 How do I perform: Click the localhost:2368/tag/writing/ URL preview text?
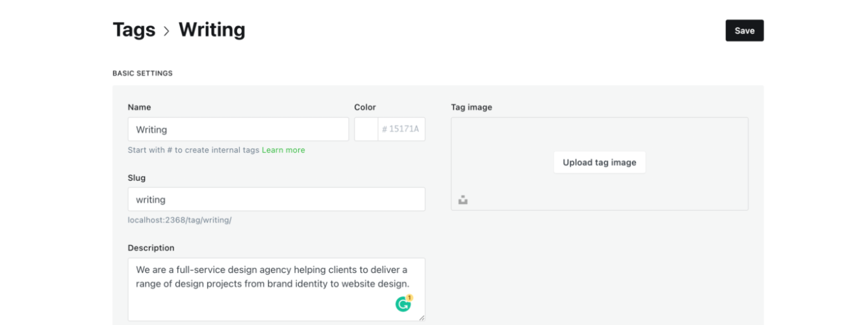pyautogui.click(x=180, y=220)
